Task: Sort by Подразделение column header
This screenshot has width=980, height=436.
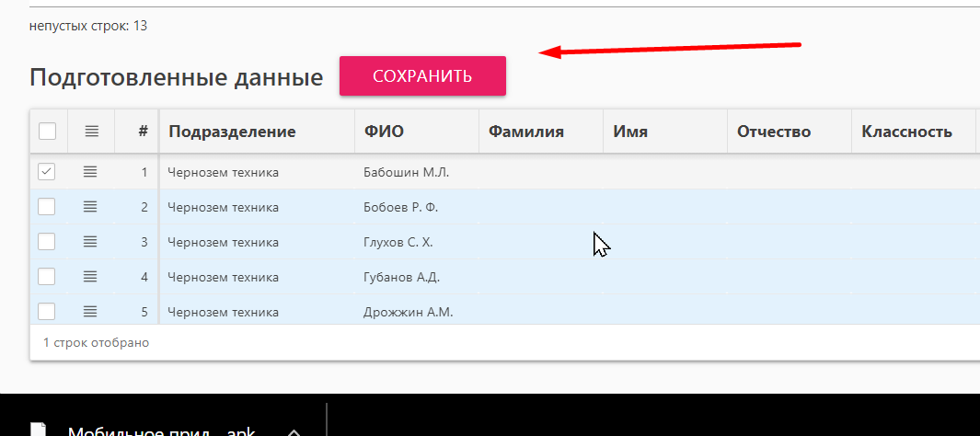Action: (x=232, y=132)
